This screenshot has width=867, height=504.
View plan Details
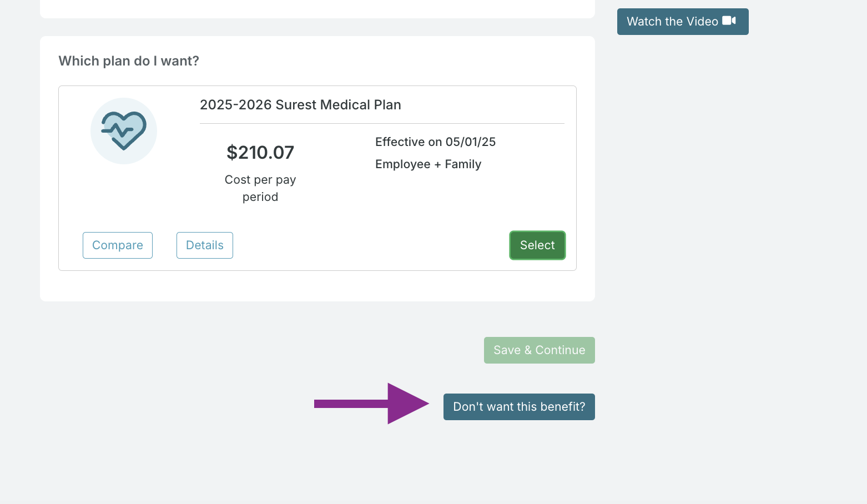coord(205,245)
